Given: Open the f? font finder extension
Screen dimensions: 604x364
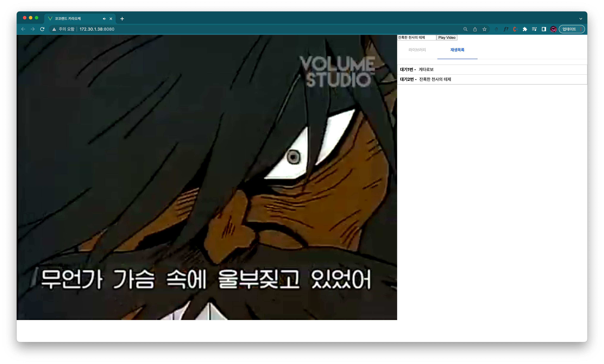Looking at the screenshot, I should point(506,29).
